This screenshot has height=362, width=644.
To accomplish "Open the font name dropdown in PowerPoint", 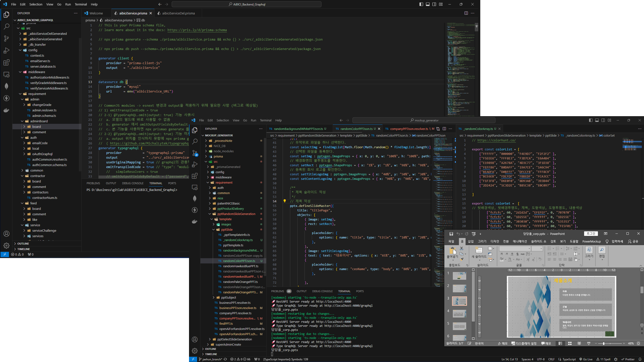I will coord(529,249).
